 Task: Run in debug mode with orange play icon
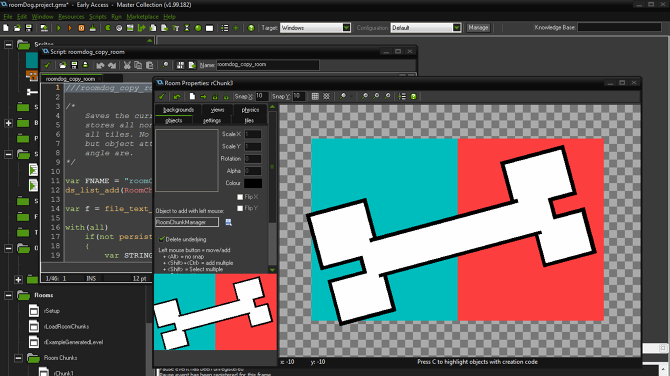pos(70,28)
